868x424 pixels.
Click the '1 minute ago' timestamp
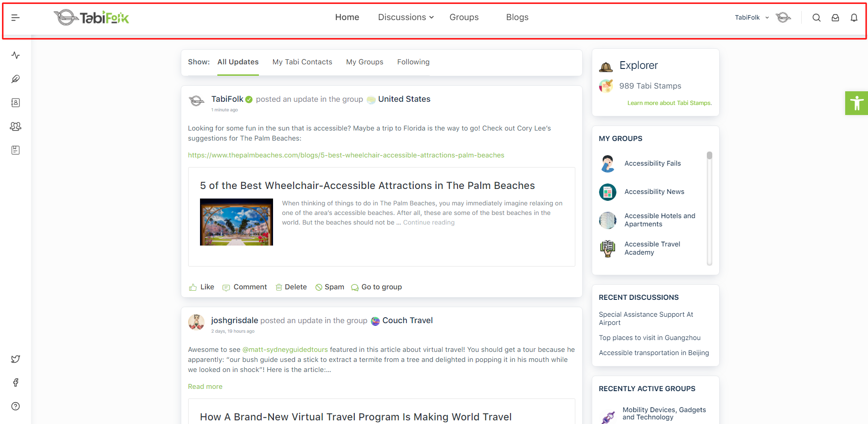tap(224, 110)
